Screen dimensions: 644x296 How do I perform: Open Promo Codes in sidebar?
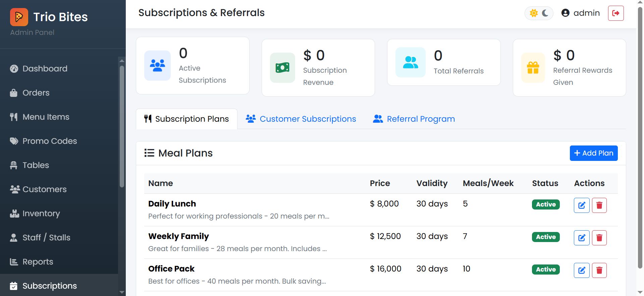(x=50, y=141)
